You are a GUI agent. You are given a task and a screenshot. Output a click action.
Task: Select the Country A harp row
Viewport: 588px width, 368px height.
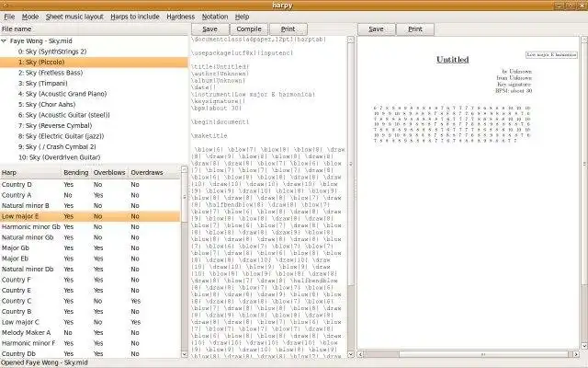(90, 195)
